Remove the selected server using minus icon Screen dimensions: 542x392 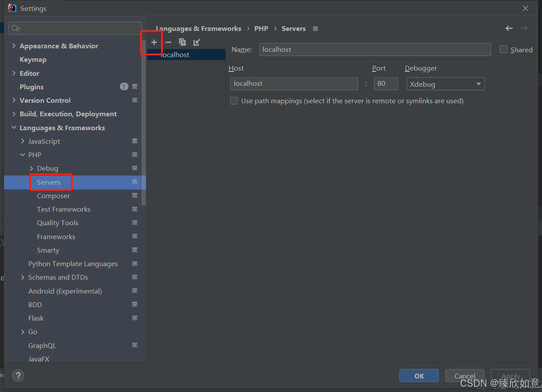coord(168,42)
